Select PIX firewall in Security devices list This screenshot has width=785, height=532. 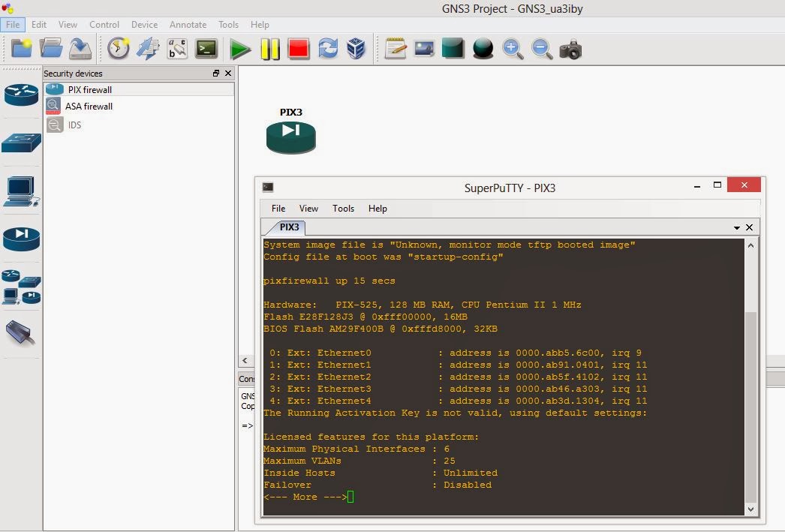click(x=139, y=89)
